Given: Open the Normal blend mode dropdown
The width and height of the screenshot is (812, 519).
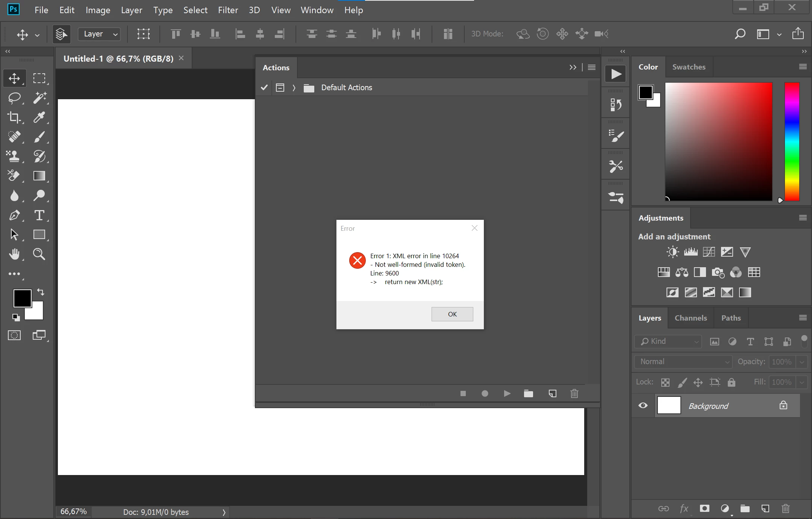Looking at the screenshot, I should coord(683,362).
